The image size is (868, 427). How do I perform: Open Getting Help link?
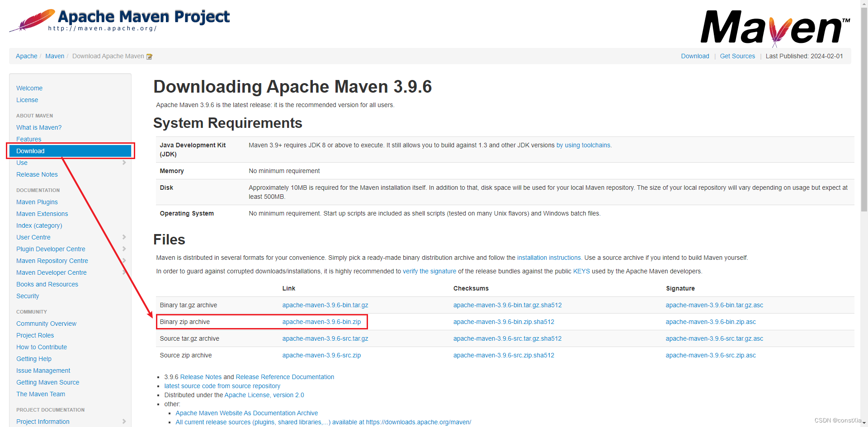click(34, 359)
